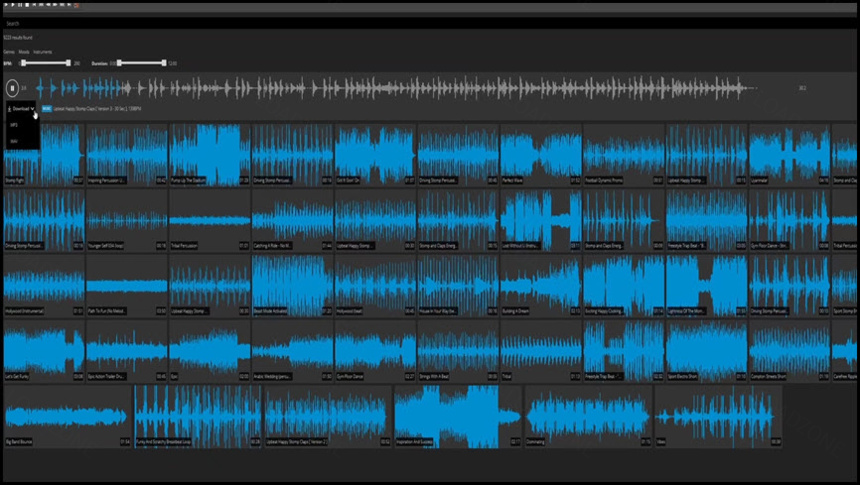Click the BPM slider minimum handle
Screen dimensions: 860x485
pyautogui.click(x=23, y=63)
